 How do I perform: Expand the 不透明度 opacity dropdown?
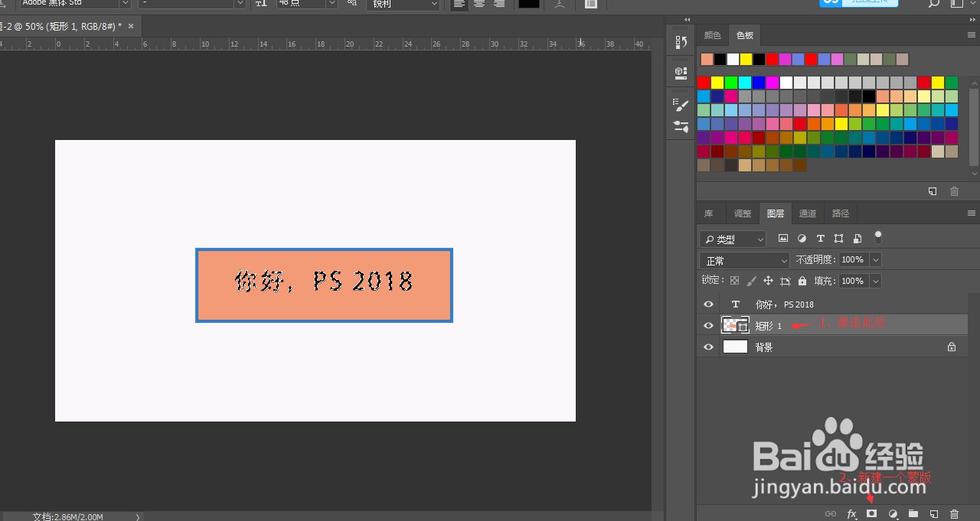[x=875, y=259]
